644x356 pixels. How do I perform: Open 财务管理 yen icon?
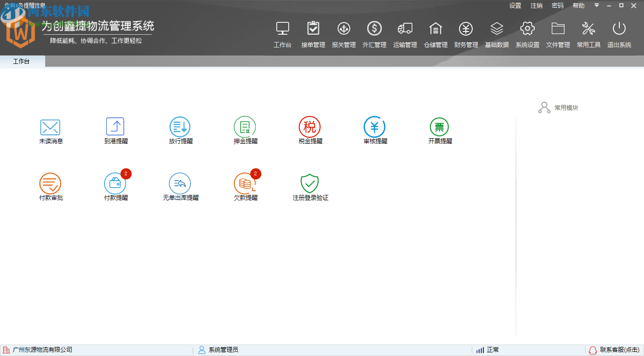click(466, 29)
